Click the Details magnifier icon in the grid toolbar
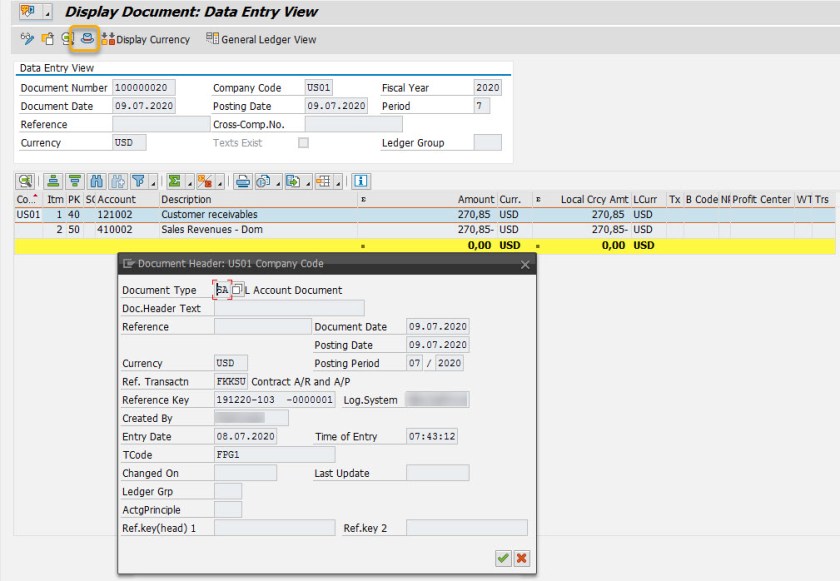The image size is (840, 581). (25, 181)
